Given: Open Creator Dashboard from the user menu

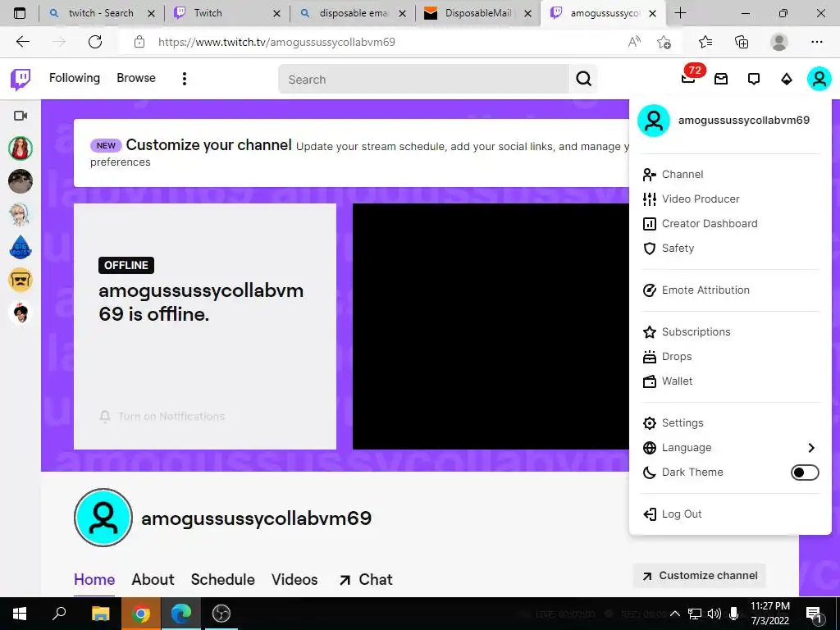Looking at the screenshot, I should coord(731,223).
